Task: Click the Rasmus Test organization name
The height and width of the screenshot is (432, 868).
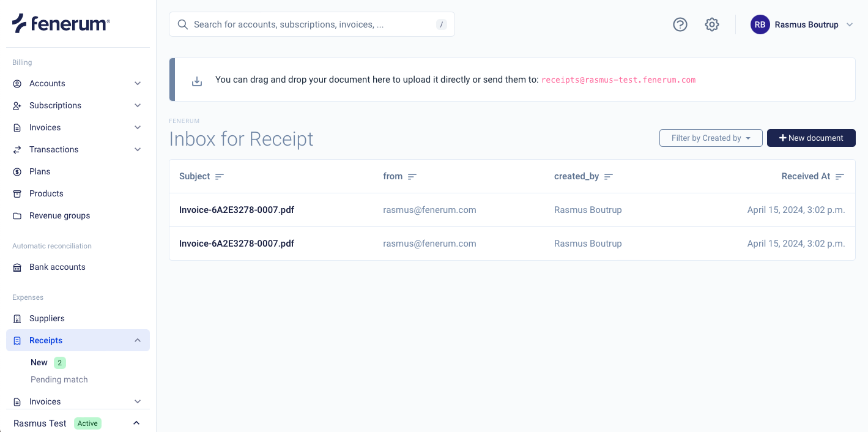Action: (40, 423)
